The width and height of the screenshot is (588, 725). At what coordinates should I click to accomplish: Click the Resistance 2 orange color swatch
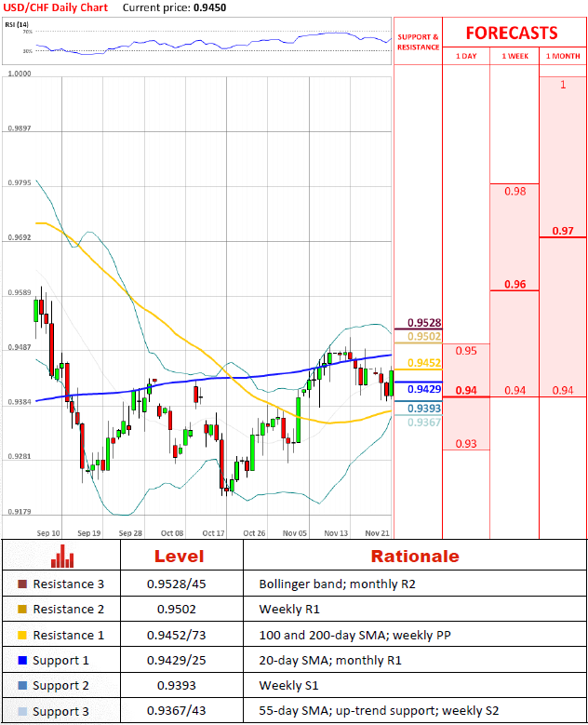coord(22,610)
